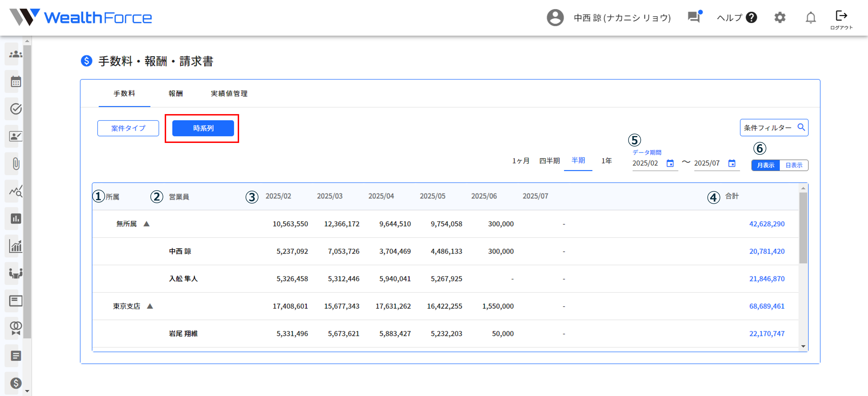Viewport: 868px width, 396px height.
Task: Open the settings gear icon
Action: click(x=780, y=18)
